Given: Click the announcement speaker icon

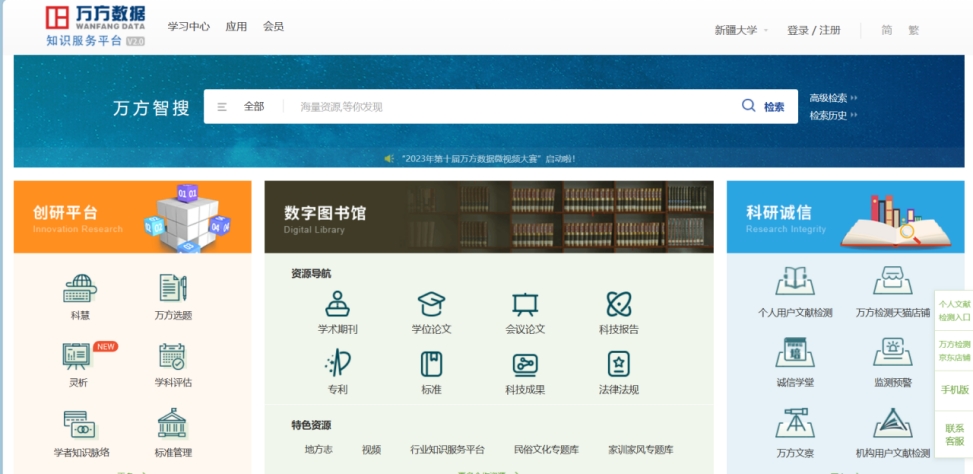Looking at the screenshot, I should [x=388, y=159].
